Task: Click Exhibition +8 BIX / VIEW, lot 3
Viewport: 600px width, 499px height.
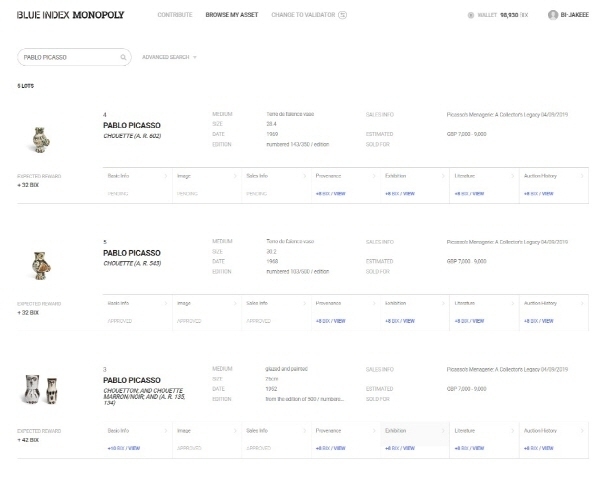Action: [400, 448]
